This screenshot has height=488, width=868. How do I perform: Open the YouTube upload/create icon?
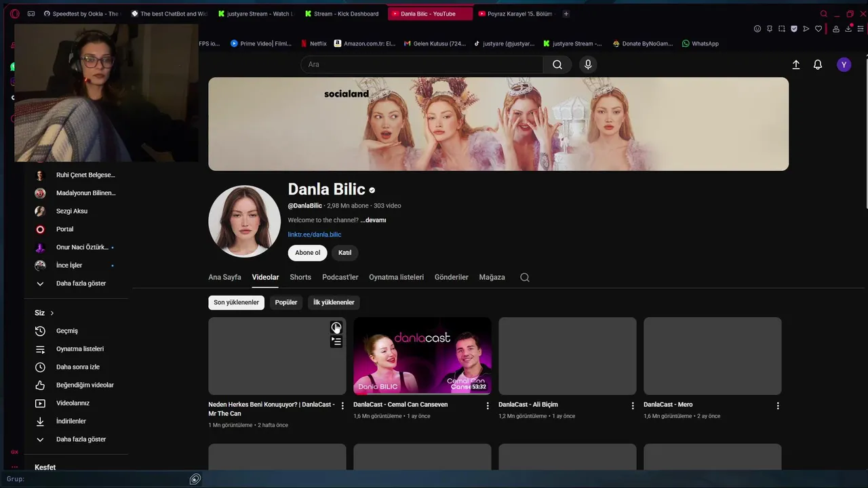pos(796,64)
